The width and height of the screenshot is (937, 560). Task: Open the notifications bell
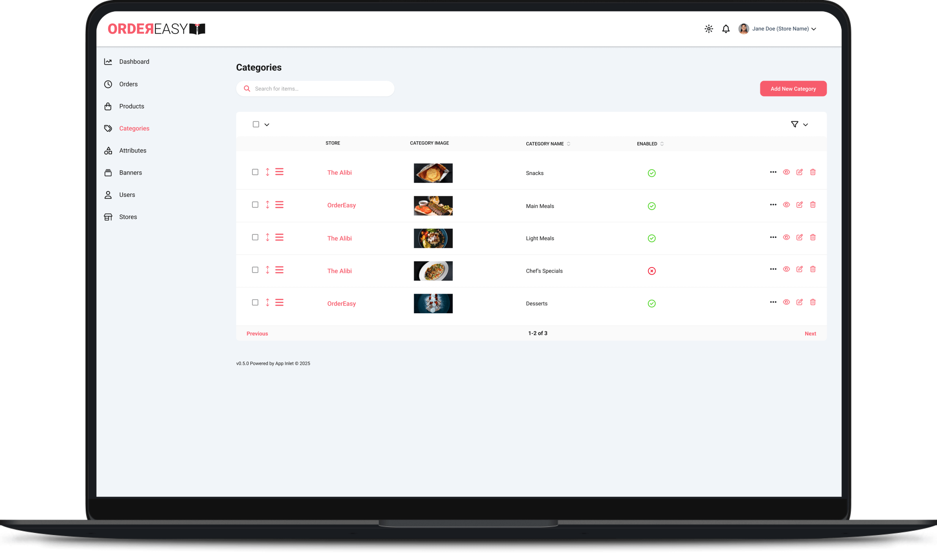coord(726,29)
